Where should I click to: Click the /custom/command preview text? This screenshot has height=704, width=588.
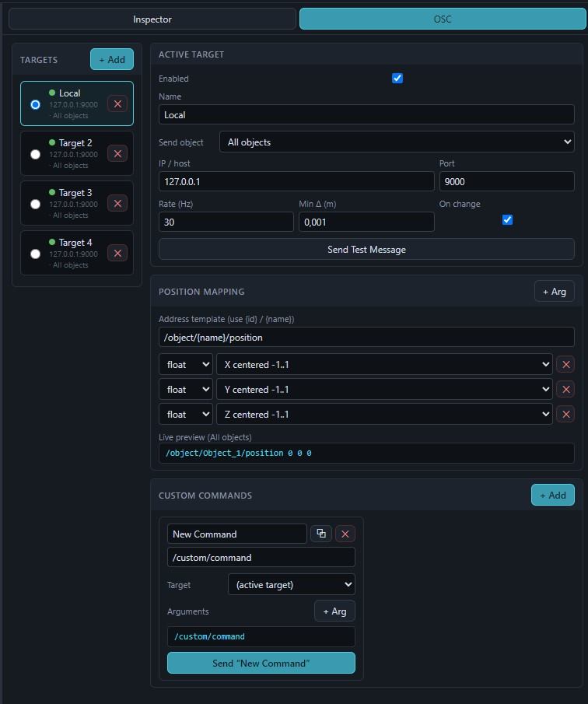210,636
